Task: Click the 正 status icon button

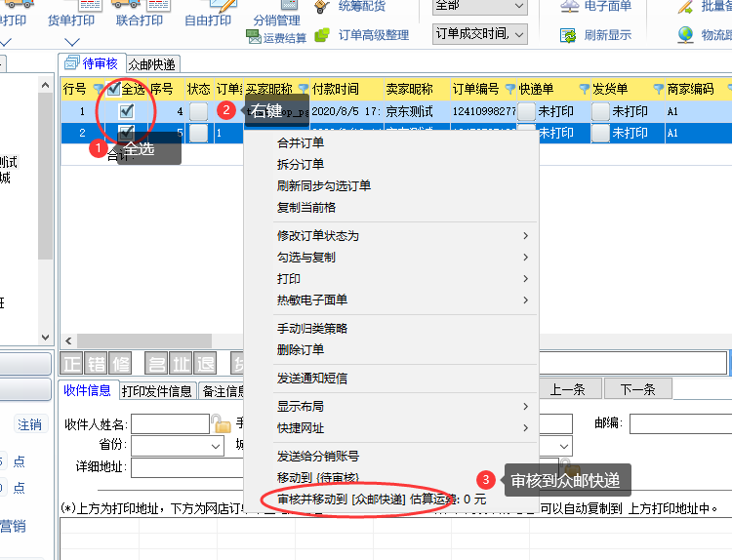Action: pos(72,364)
